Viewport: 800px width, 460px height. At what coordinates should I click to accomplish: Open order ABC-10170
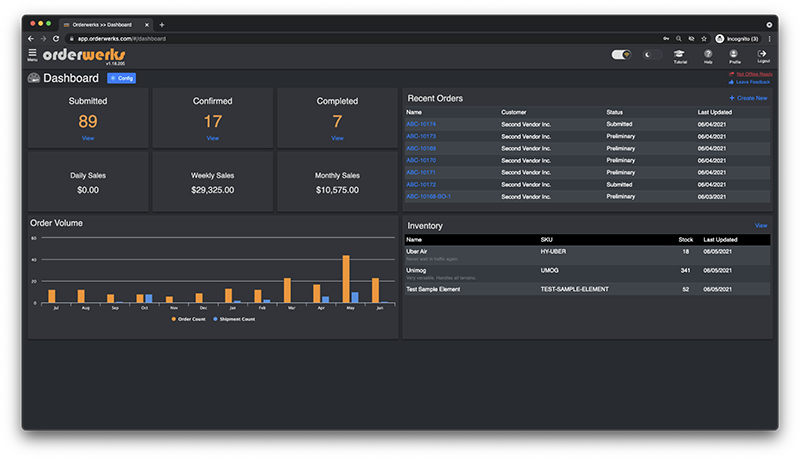(421, 160)
